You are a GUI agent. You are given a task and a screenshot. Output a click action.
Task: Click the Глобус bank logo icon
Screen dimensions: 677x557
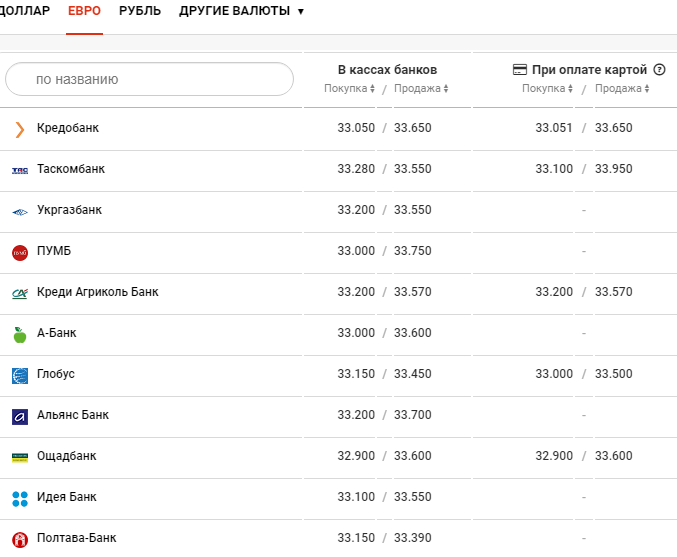pyautogui.click(x=20, y=375)
